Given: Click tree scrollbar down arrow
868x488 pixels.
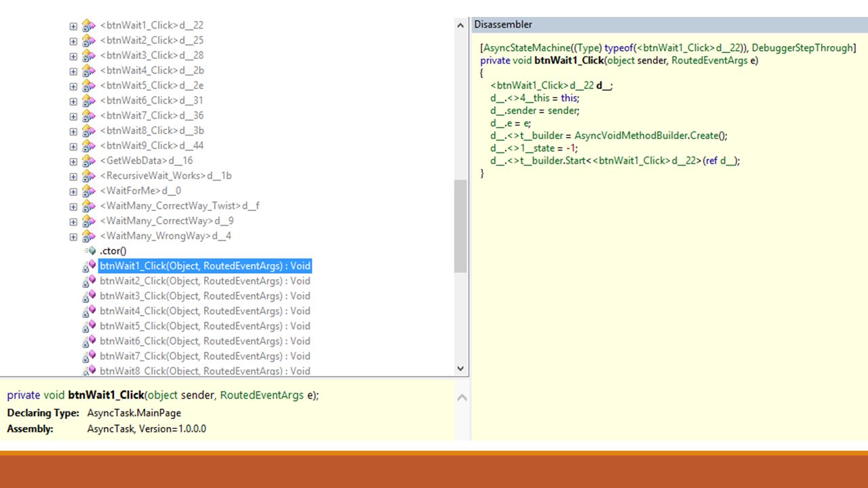Looking at the screenshot, I should coord(460,369).
